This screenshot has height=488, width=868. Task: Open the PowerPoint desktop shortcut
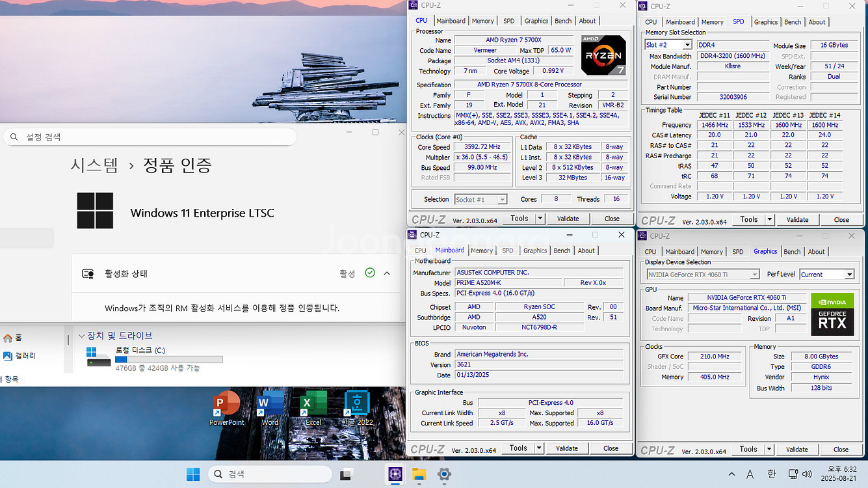tap(226, 409)
